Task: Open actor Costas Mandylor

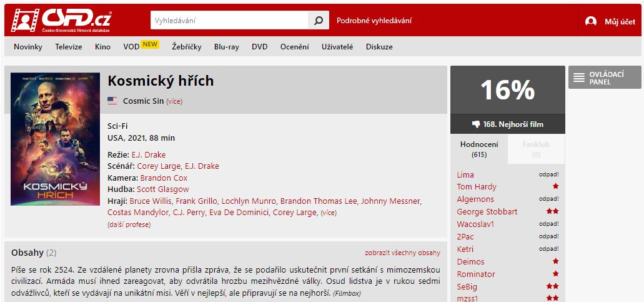Action: pos(137,213)
